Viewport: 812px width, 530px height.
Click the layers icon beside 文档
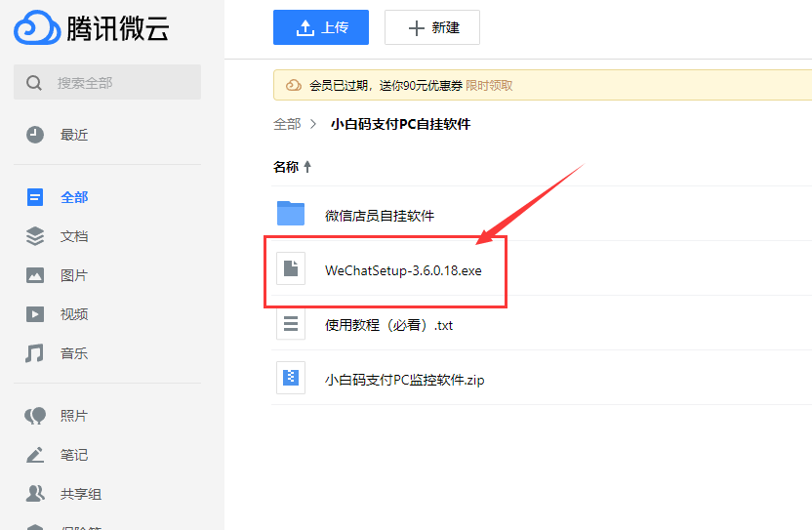35,236
